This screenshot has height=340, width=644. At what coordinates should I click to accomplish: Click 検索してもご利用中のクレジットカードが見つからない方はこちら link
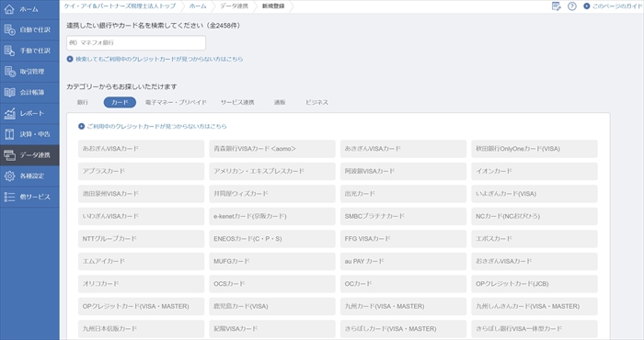coord(155,59)
